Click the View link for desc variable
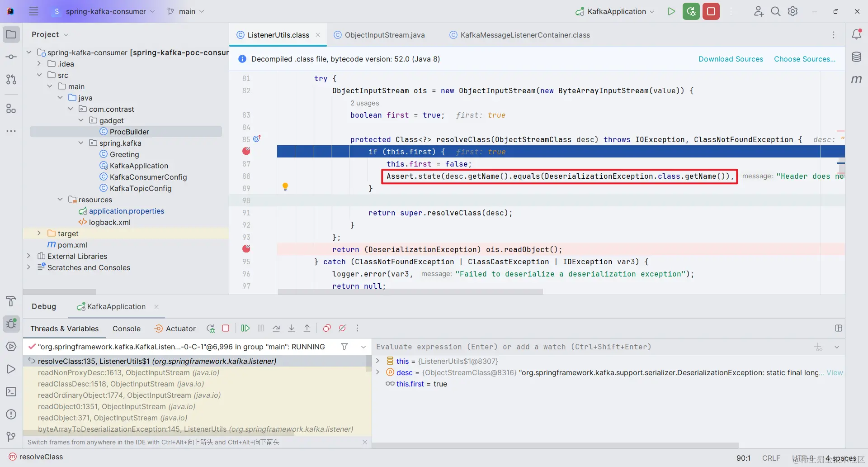This screenshot has height=467, width=868. tap(835, 372)
